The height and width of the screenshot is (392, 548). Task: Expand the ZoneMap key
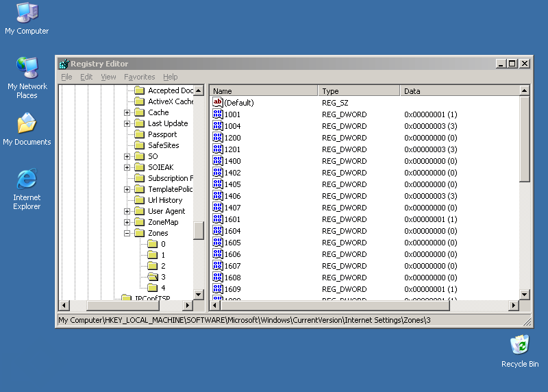pyautogui.click(x=127, y=222)
